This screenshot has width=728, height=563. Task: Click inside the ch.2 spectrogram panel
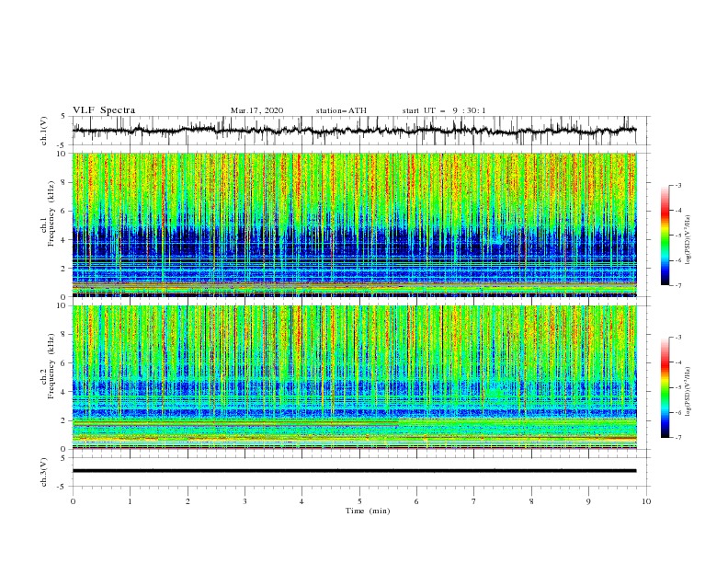click(x=354, y=377)
